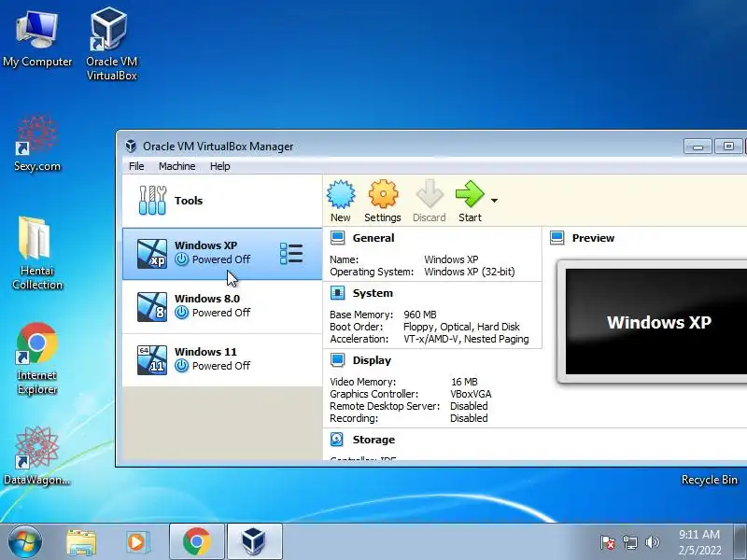This screenshot has height=560, width=747.
Task: Open the Help menu
Action: pyautogui.click(x=220, y=166)
